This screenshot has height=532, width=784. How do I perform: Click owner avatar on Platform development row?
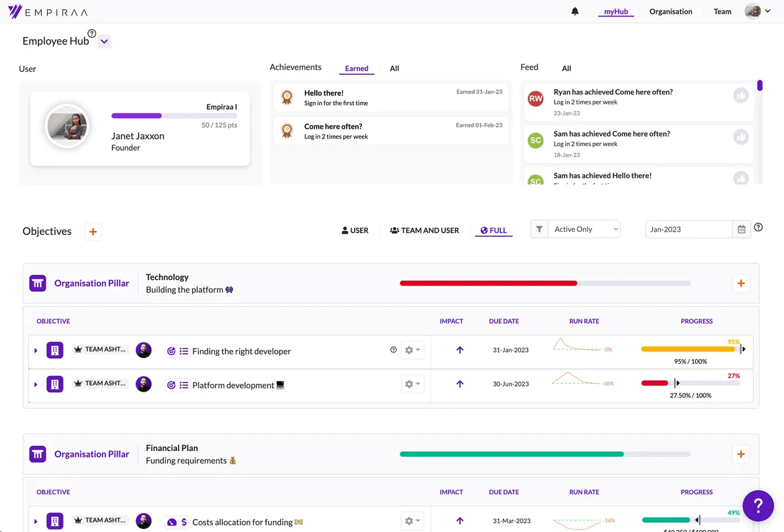144,384
